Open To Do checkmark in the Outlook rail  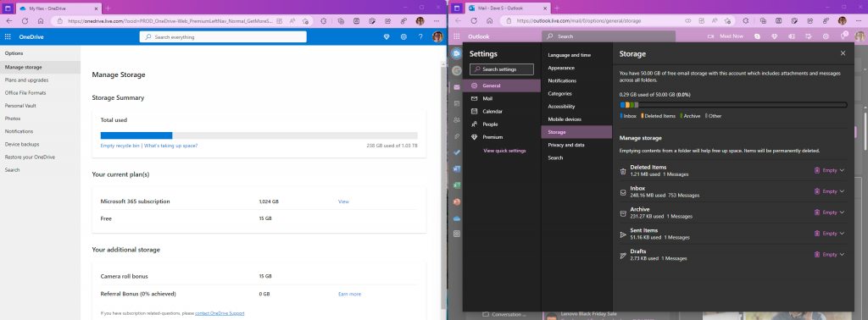pyautogui.click(x=457, y=152)
